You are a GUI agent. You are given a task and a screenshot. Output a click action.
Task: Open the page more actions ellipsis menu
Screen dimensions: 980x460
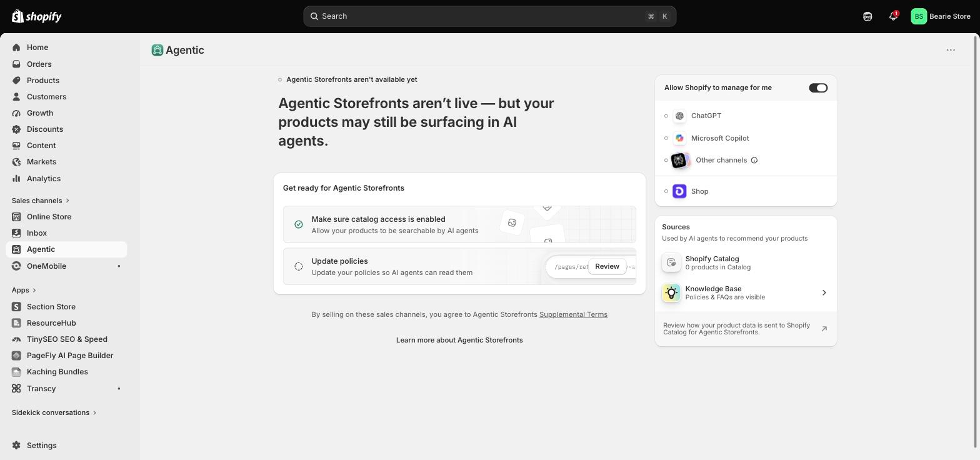[951, 50]
